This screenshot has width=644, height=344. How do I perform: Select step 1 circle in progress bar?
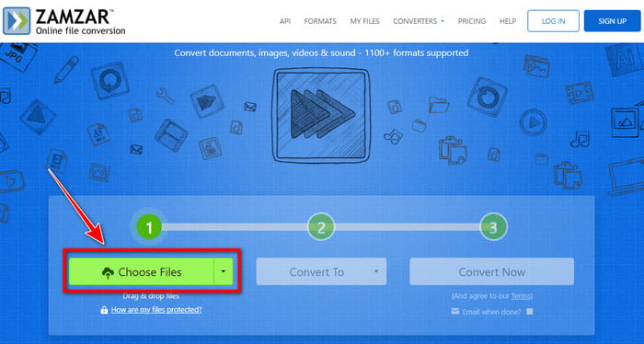coord(149,227)
